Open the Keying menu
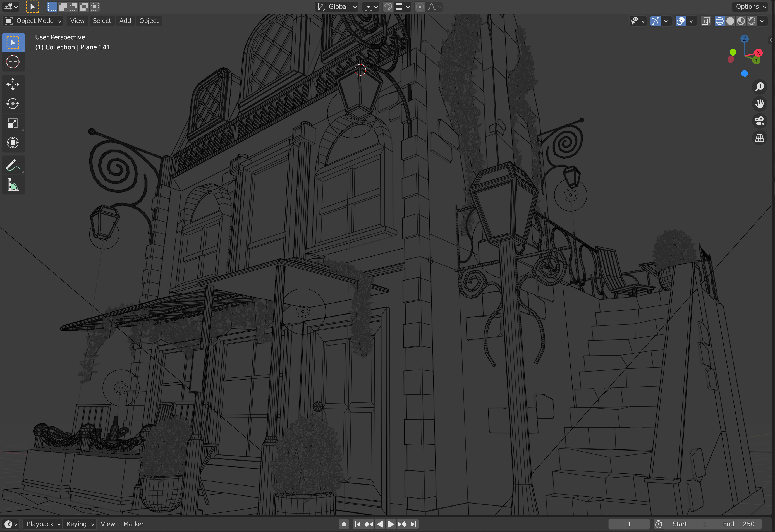 point(80,524)
